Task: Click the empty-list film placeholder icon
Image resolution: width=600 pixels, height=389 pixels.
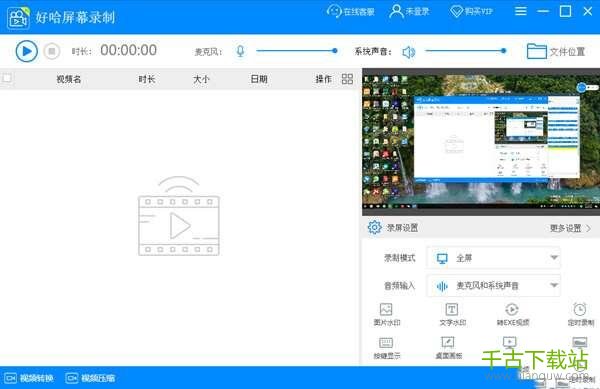Action: (x=179, y=216)
